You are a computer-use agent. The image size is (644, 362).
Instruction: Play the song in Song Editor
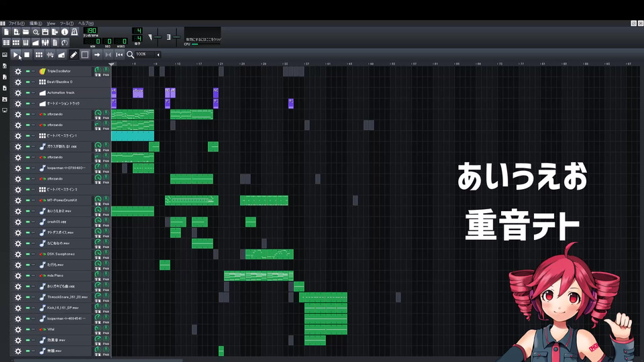tap(15, 54)
